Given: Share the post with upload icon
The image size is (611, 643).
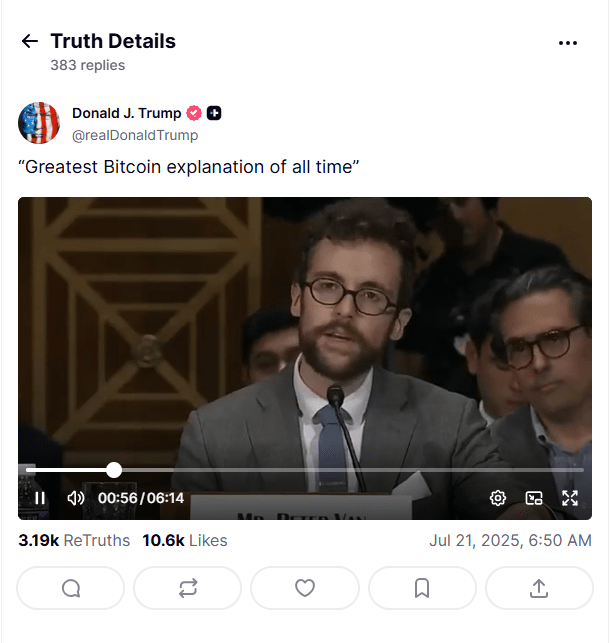Looking at the screenshot, I should click(539, 588).
